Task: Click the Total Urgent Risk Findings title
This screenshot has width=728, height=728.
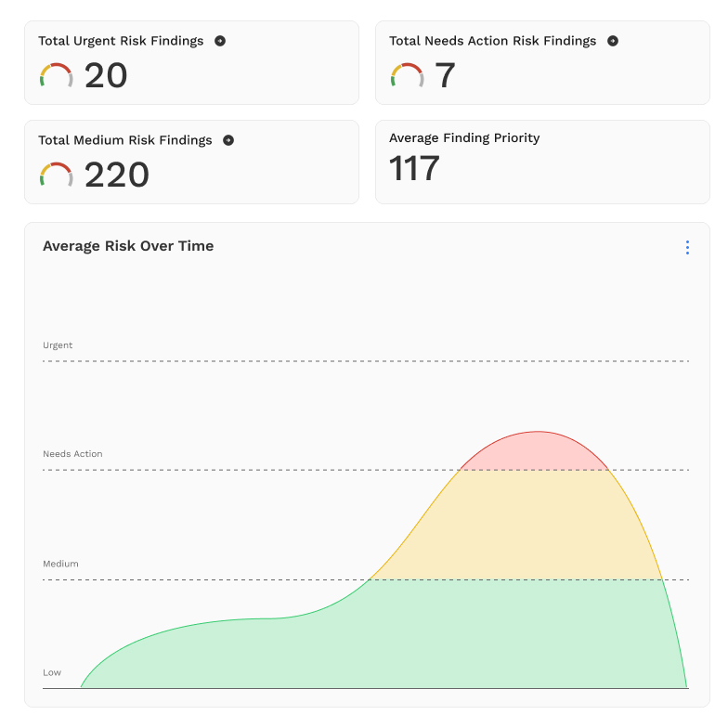Action: 121,41
